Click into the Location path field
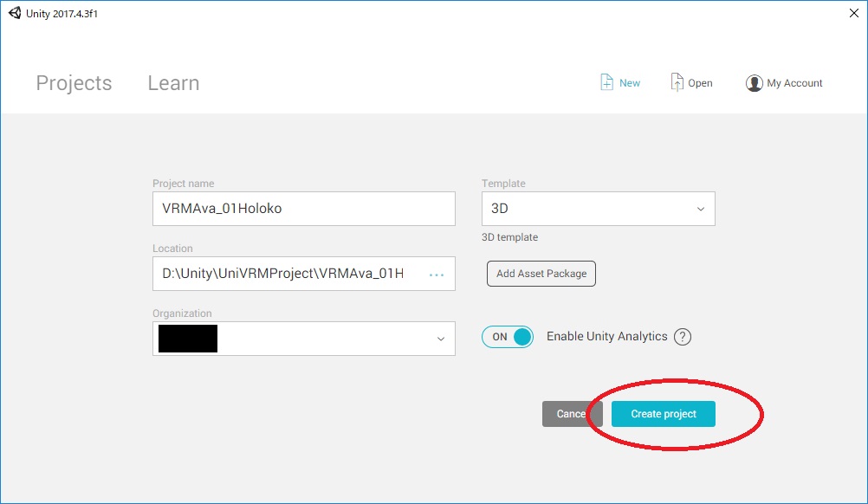868x504 pixels. point(304,274)
